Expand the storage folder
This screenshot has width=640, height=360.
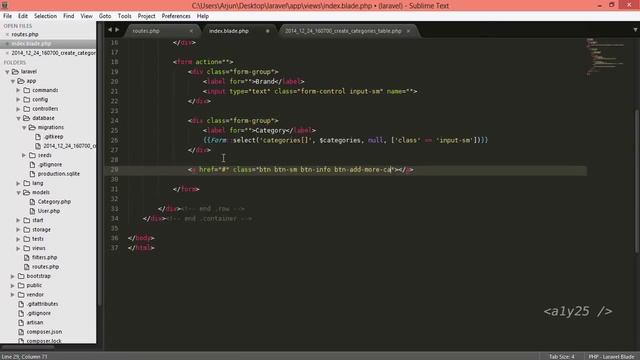tap(18, 230)
